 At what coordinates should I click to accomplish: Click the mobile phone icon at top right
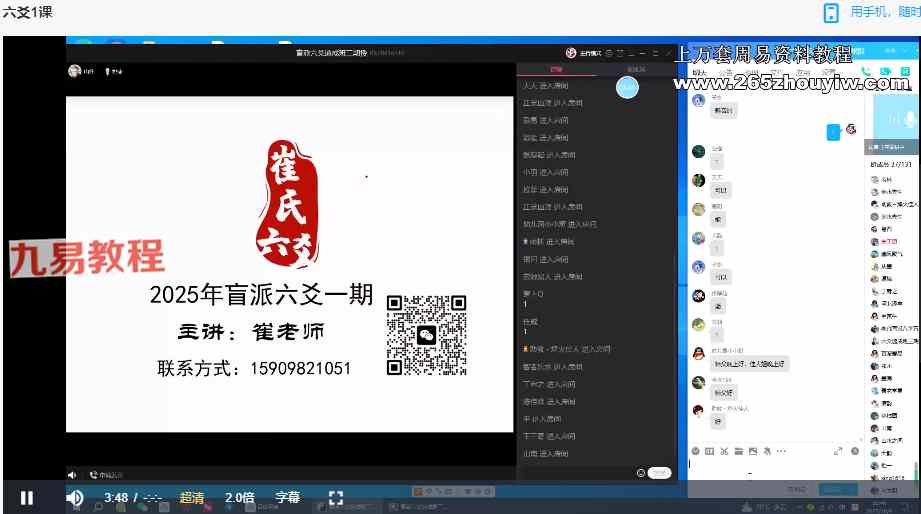[830, 12]
